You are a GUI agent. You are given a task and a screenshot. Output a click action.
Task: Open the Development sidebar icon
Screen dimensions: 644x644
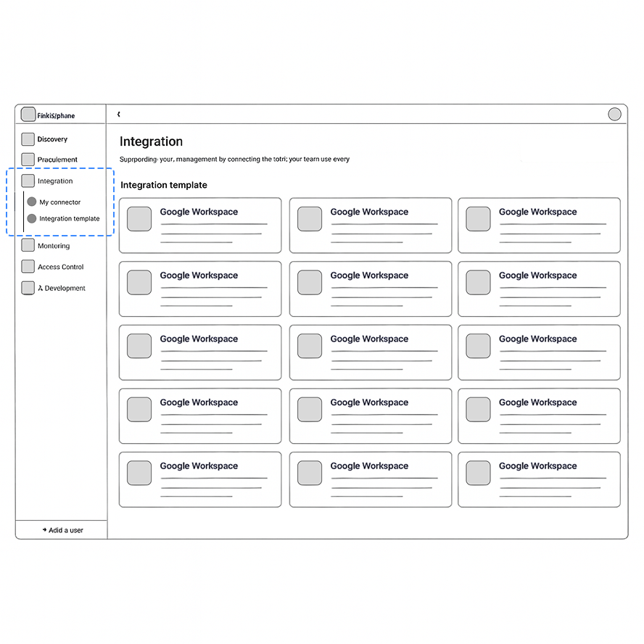[28, 287]
